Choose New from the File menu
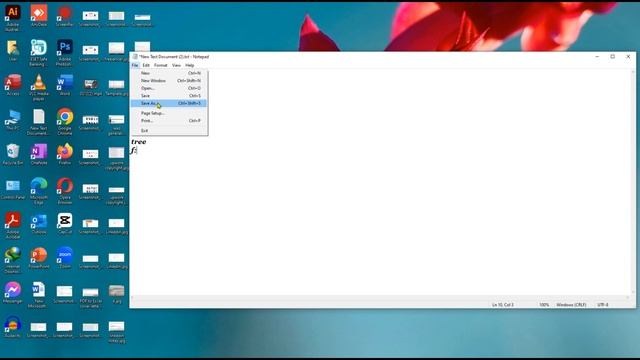Image resolution: width=640 pixels, height=360 pixels. (x=169, y=73)
